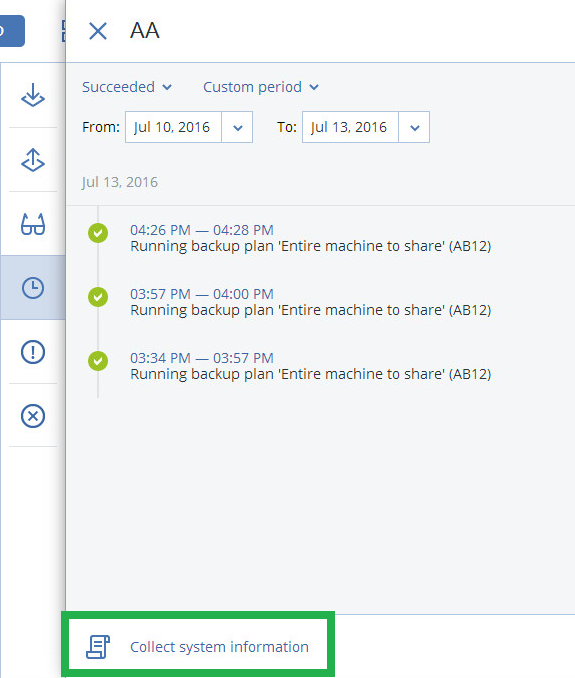Close the AA panel with X

[98, 31]
